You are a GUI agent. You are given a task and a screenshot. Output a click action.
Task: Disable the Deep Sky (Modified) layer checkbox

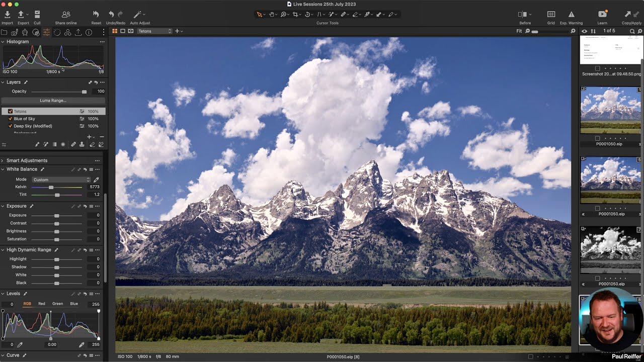pos(10,126)
